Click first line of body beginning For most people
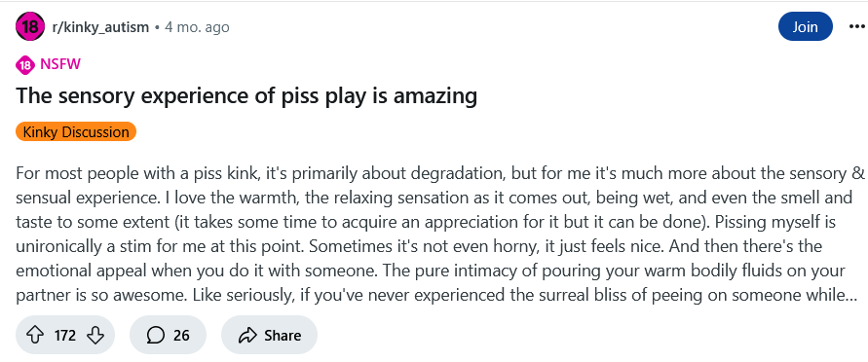Image resolution: width=868 pixels, height=362 pixels. click(x=440, y=173)
